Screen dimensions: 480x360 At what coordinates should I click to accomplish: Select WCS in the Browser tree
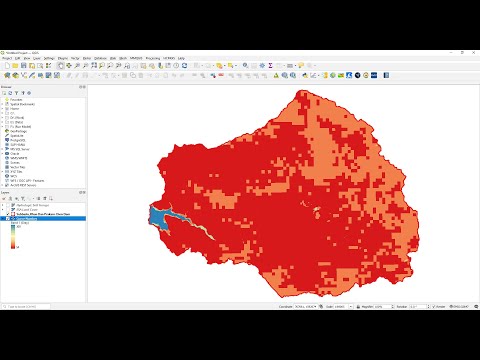[13, 176]
